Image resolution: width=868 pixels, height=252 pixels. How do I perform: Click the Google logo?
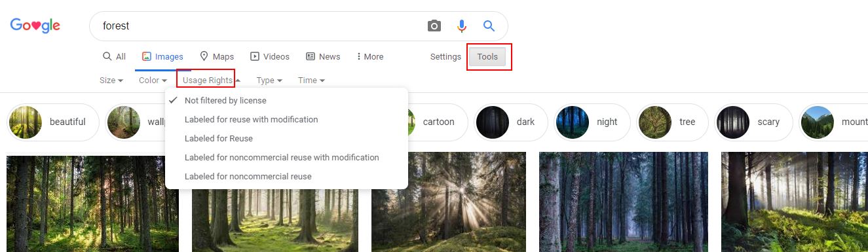35,26
